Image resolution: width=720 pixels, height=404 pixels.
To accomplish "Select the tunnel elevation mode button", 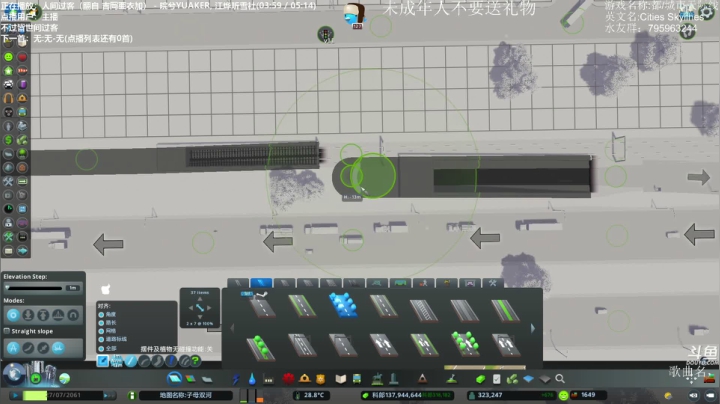I will click(73, 315).
